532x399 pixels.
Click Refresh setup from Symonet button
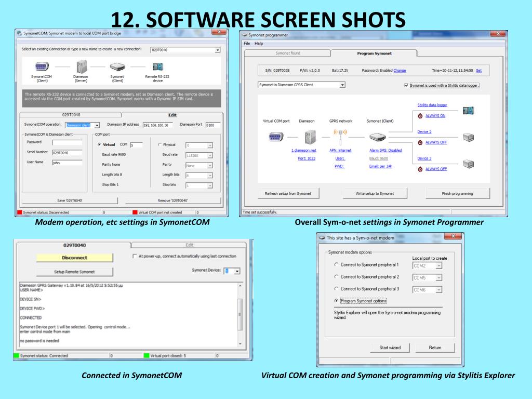[x=288, y=193]
